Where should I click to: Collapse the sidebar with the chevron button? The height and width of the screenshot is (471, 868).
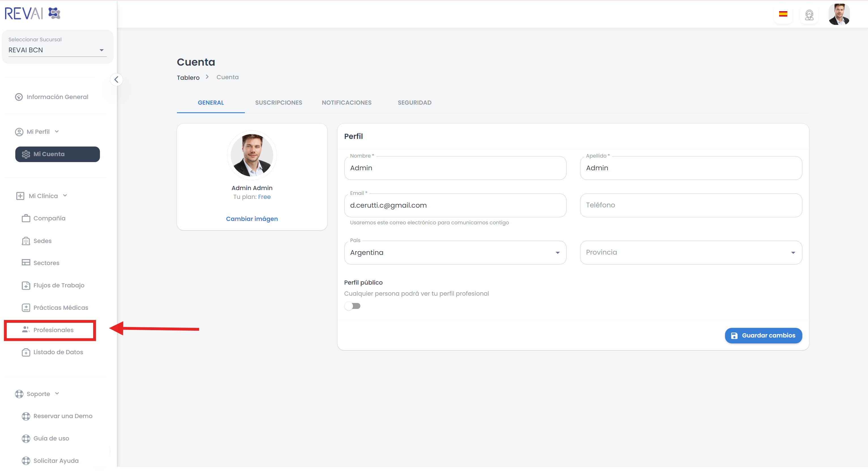pos(116,80)
